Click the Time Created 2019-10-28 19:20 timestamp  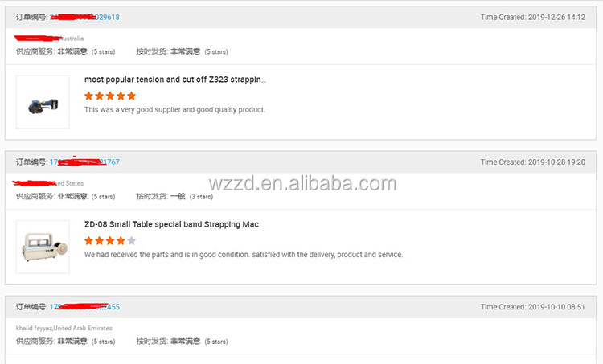click(x=532, y=162)
